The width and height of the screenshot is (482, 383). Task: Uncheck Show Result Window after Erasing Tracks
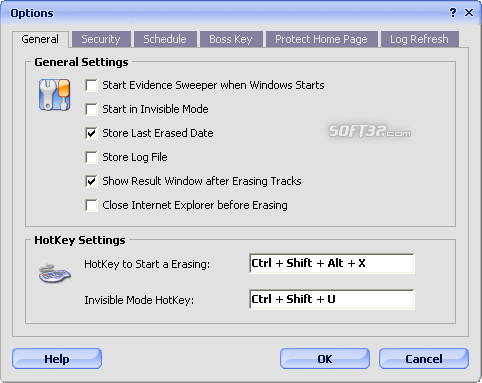click(91, 181)
